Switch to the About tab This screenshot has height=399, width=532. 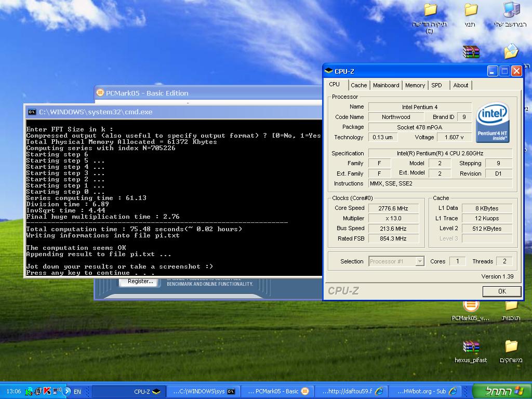pos(461,85)
